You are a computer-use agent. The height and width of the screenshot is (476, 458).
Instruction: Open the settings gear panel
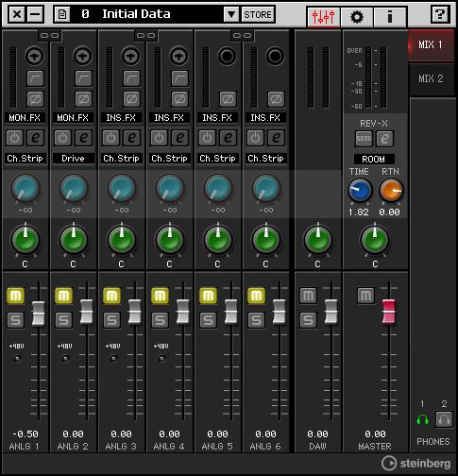click(357, 16)
